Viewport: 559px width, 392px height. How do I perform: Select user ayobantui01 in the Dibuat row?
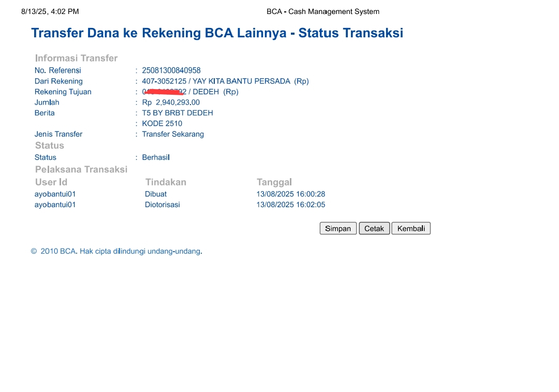click(x=55, y=194)
